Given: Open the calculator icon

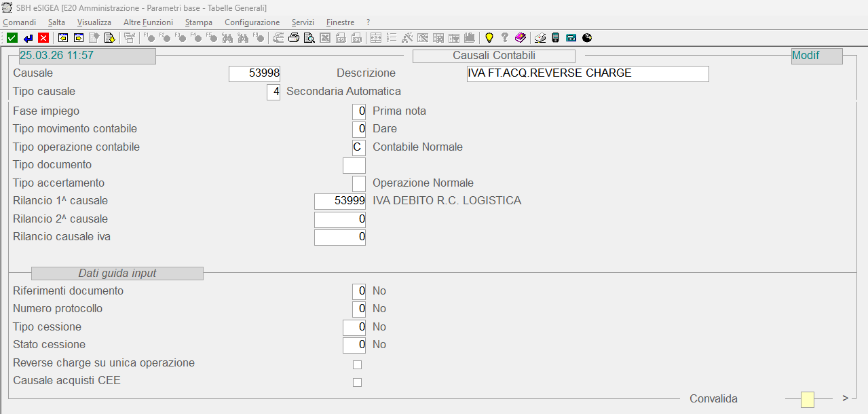Looking at the screenshot, I should pyautogui.click(x=571, y=38).
